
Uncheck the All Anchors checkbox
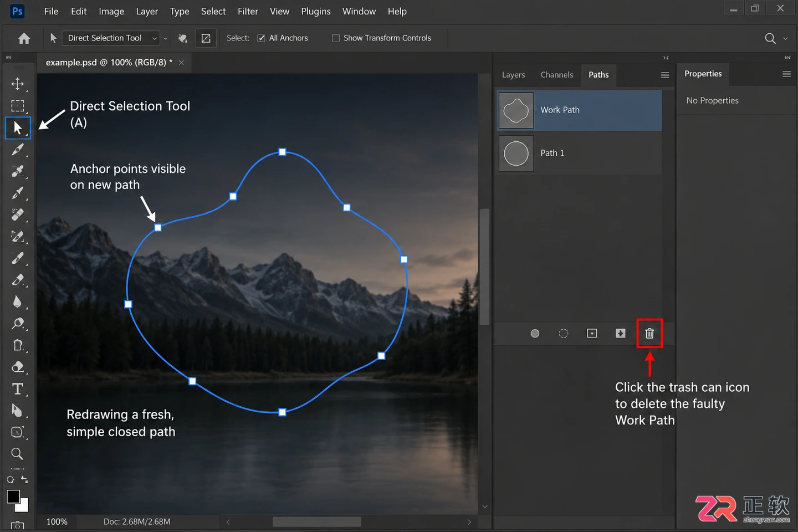(x=262, y=38)
